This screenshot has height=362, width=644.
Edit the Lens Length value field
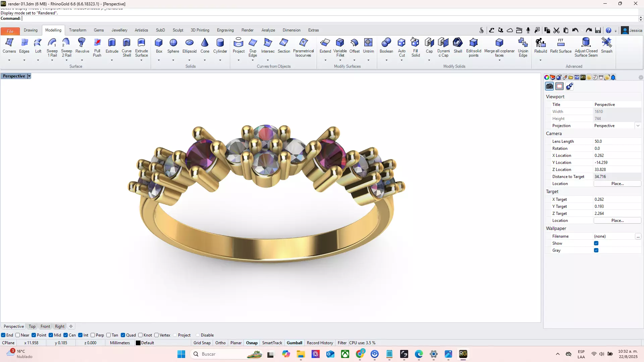[x=617, y=141]
